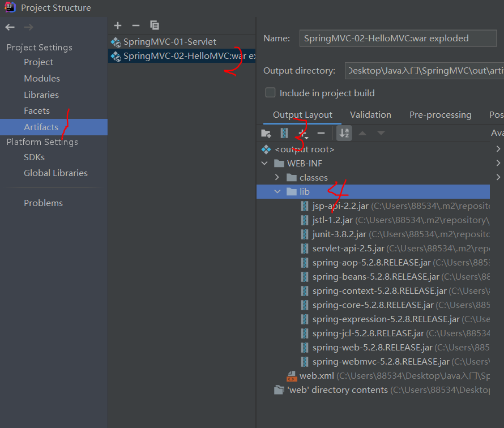504x428 pixels.
Task: Create archive in output layout
Action: pos(284,133)
